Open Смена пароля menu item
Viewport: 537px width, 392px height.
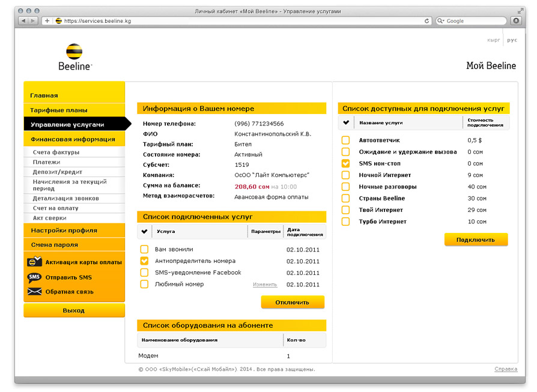point(74,244)
